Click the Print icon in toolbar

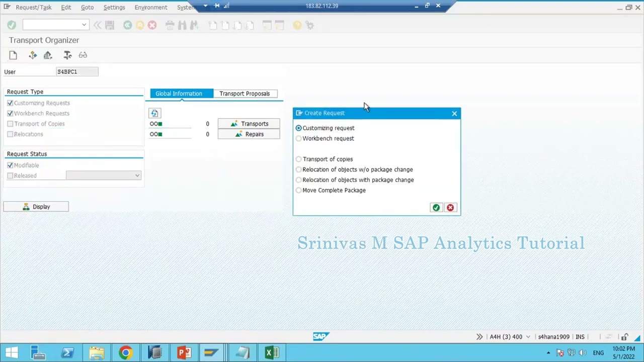point(170,25)
